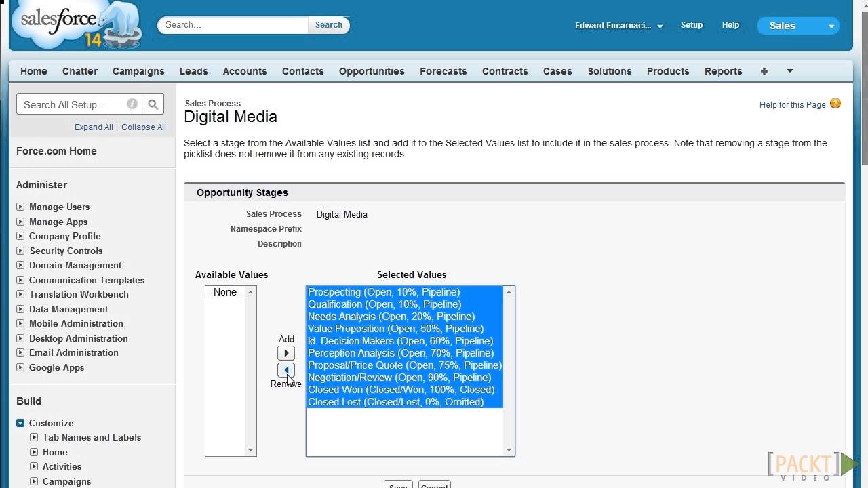Image resolution: width=868 pixels, height=488 pixels.
Task: Open the Campaigns tab
Action: pos(138,71)
